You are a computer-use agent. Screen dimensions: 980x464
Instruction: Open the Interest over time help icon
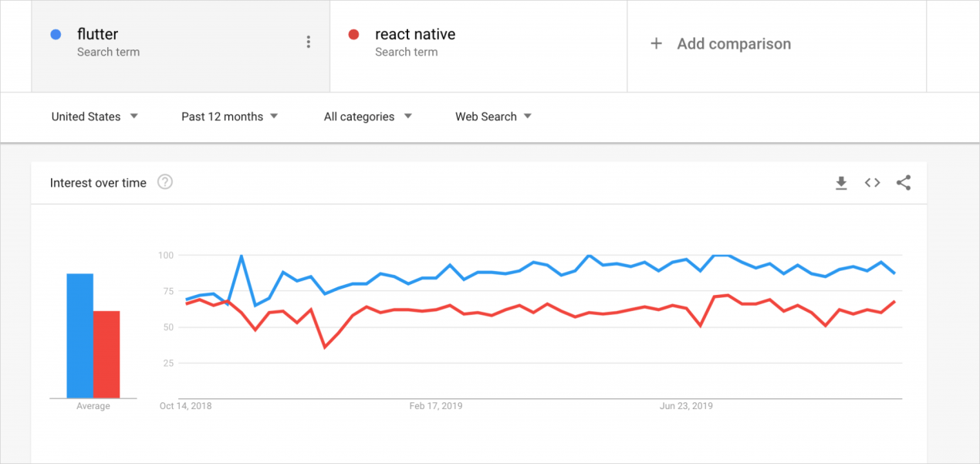pos(165,182)
